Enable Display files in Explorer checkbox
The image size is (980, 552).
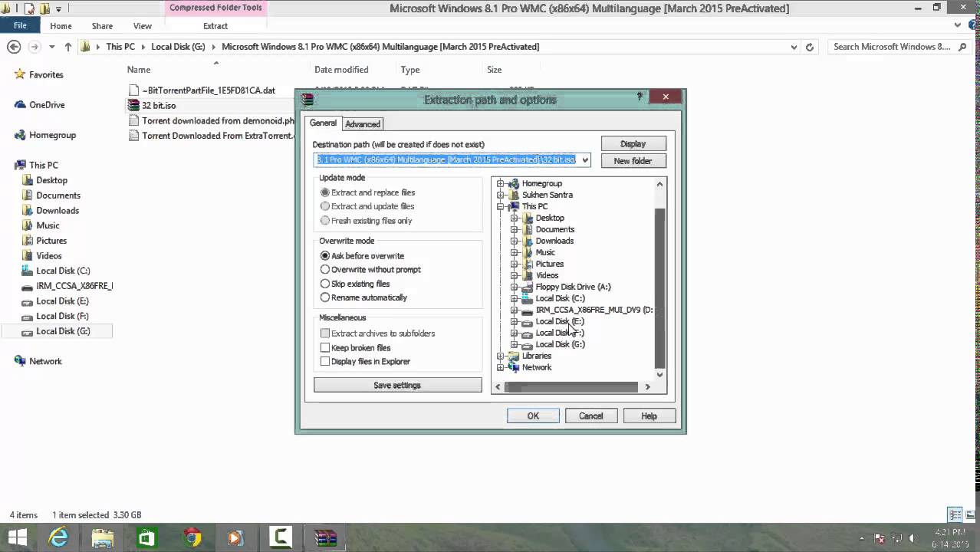tap(325, 361)
